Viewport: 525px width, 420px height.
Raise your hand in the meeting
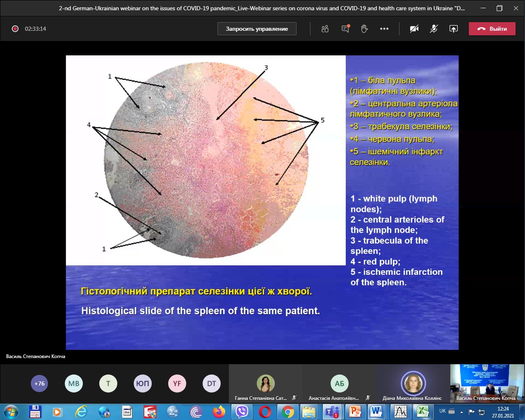click(364, 29)
